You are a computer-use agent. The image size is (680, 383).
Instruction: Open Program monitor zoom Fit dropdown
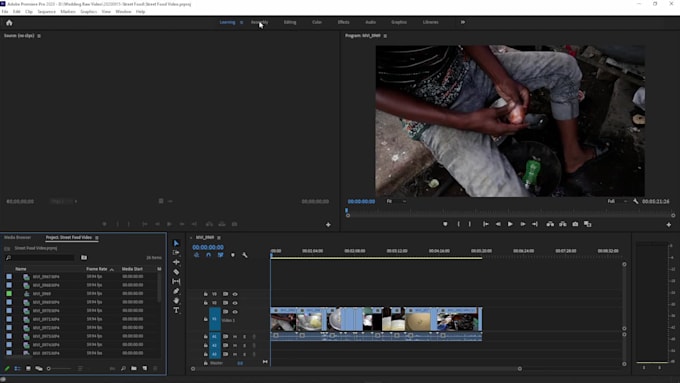396,201
